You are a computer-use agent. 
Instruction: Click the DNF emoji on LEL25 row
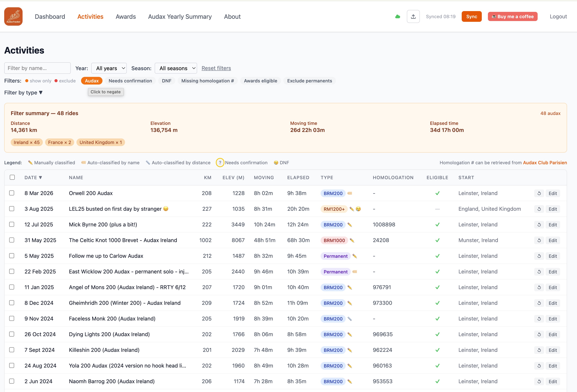coord(358,209)
